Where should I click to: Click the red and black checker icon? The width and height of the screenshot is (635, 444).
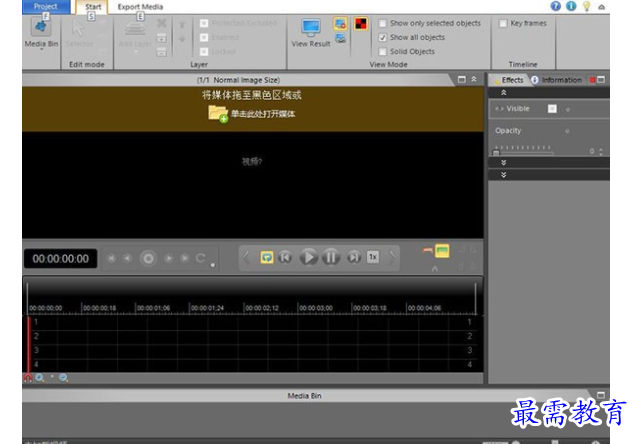pyautogui.click(x=360, y=23)
